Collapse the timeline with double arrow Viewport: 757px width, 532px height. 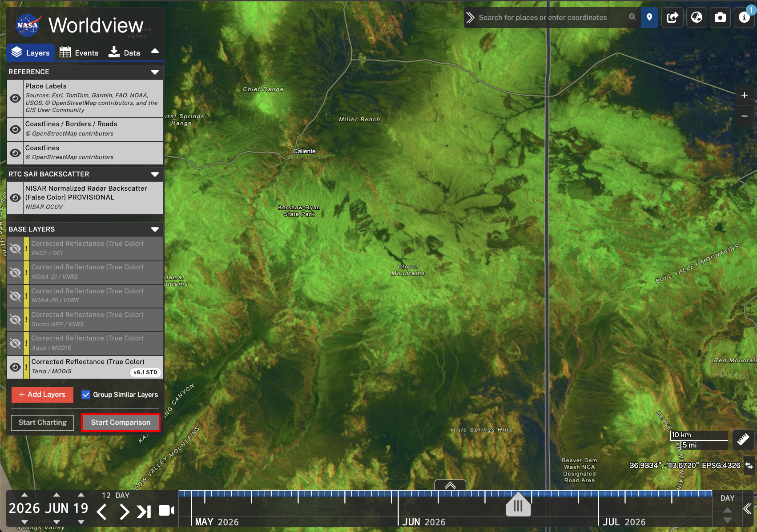coord(748,508)
